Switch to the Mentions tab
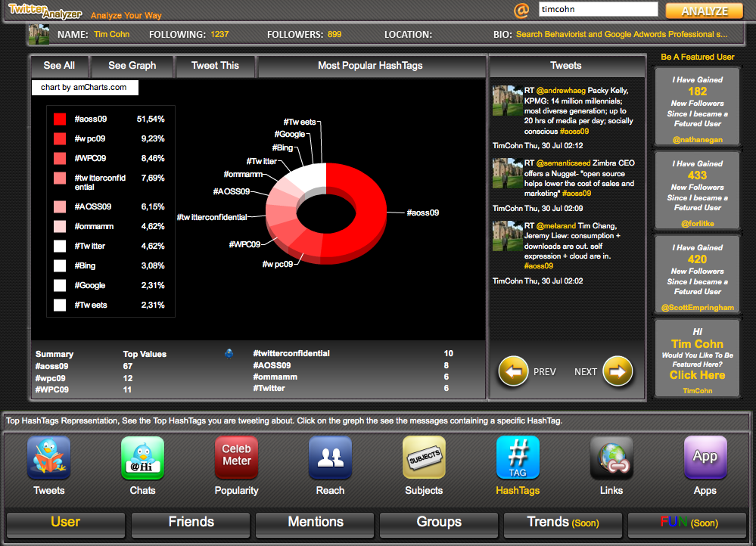The width and height of the screenshot is (756, 546). [316, 523]
